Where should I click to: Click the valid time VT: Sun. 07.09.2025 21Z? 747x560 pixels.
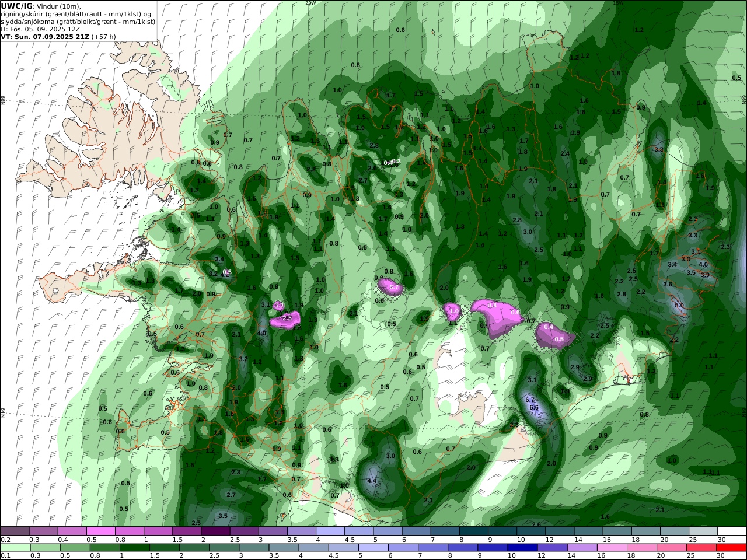tap(44, 36)
